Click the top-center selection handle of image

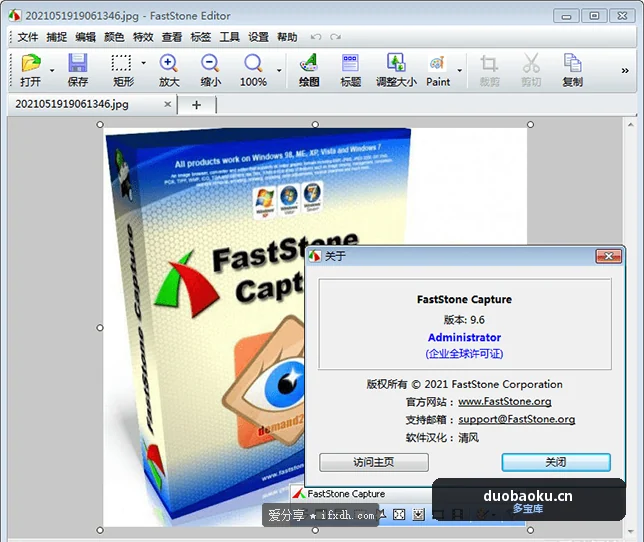(315, 124)
